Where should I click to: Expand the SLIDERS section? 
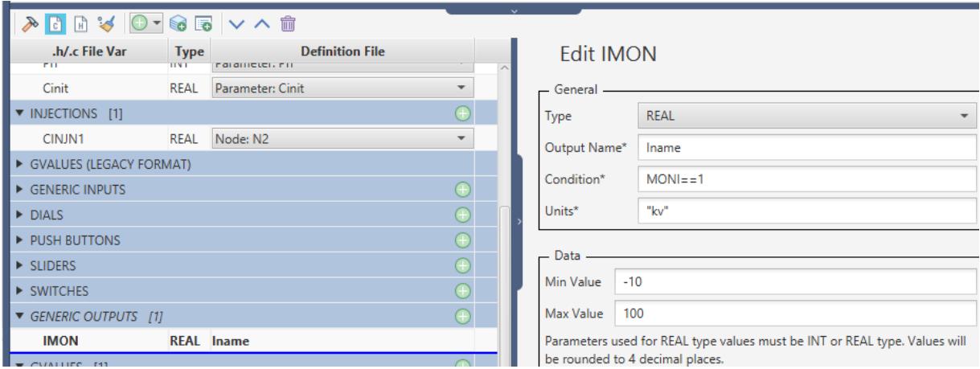(10, 264)
